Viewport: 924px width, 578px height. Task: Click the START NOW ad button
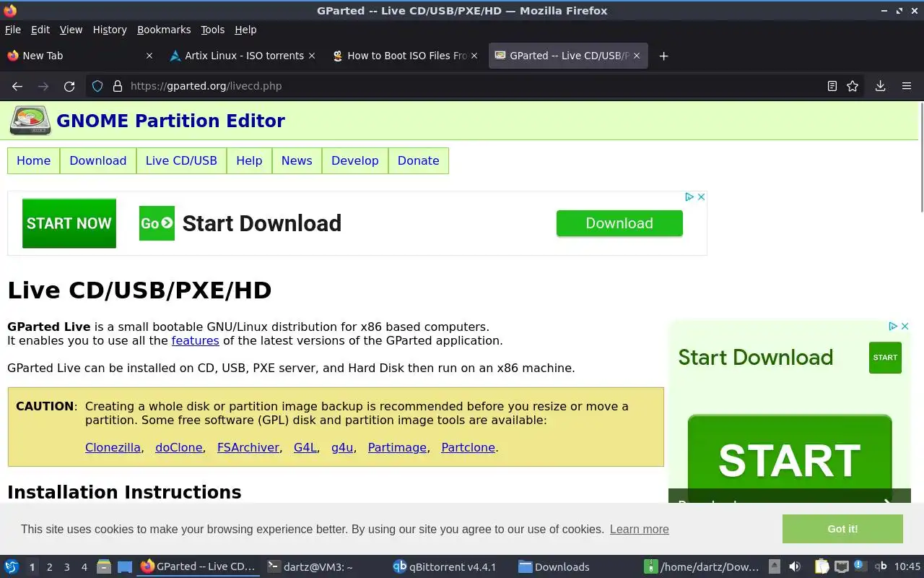(x=69, y=223)
